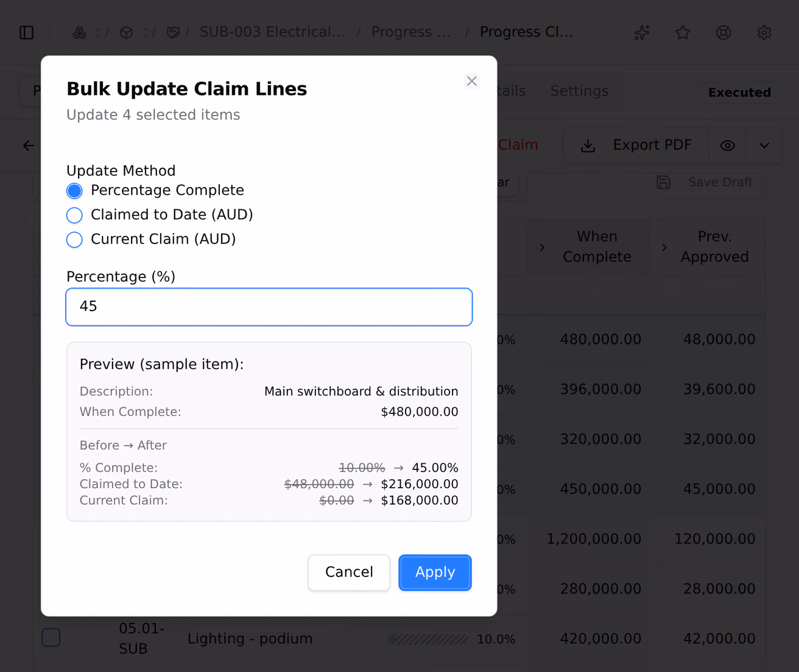799x672 pixels.
Task: Click the Cancel button
Action: 349,572
